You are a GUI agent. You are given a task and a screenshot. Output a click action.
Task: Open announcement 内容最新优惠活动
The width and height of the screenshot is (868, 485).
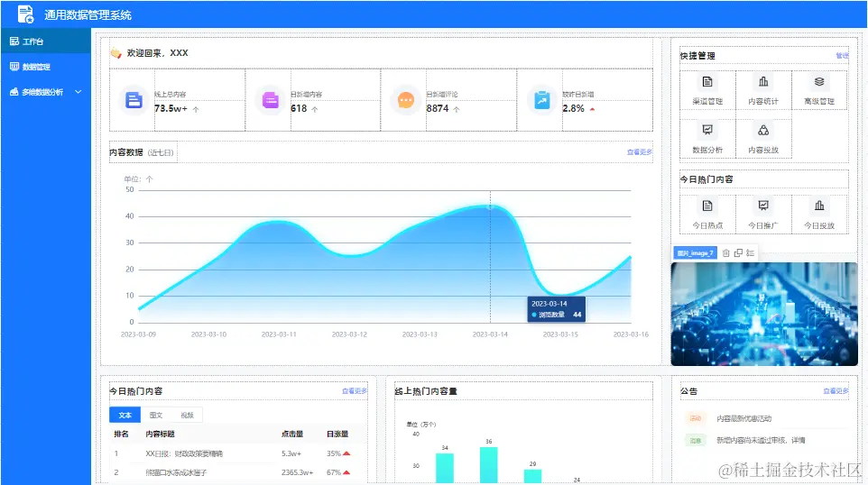744,418
